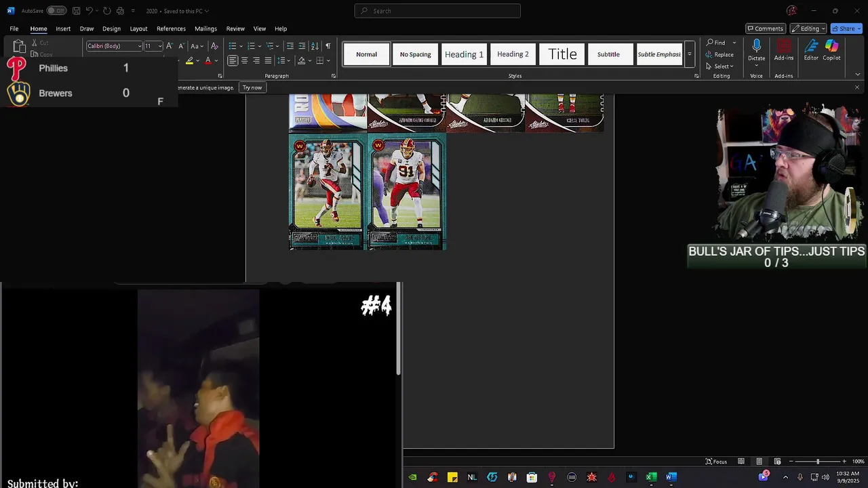Apply the Heading 1 style
Viewport: 868px width, 488px height.
pos(464,54)
